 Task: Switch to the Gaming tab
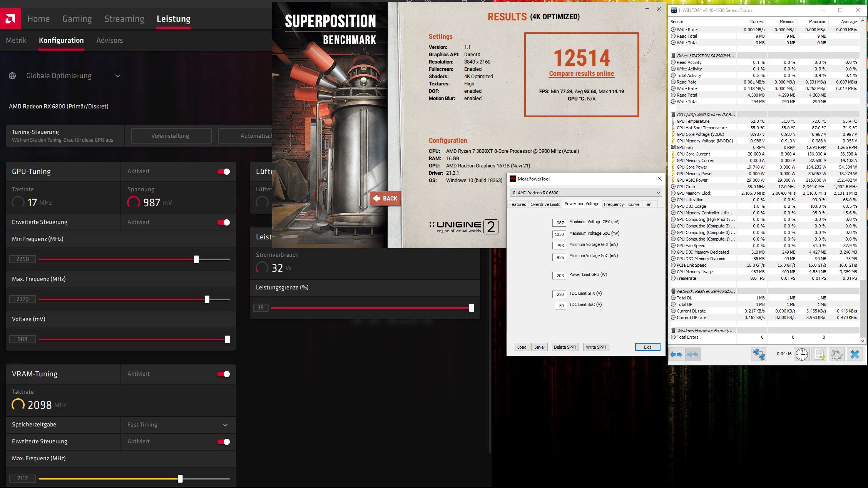pyautogui.click(x=77, y=19)
